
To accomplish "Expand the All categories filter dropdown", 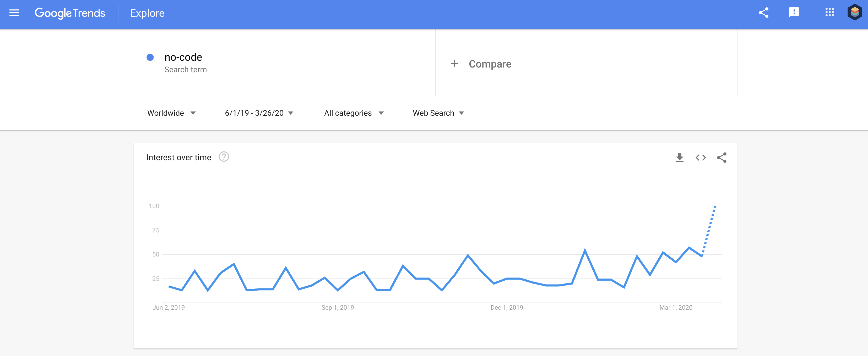I will [x=353, y=112].
